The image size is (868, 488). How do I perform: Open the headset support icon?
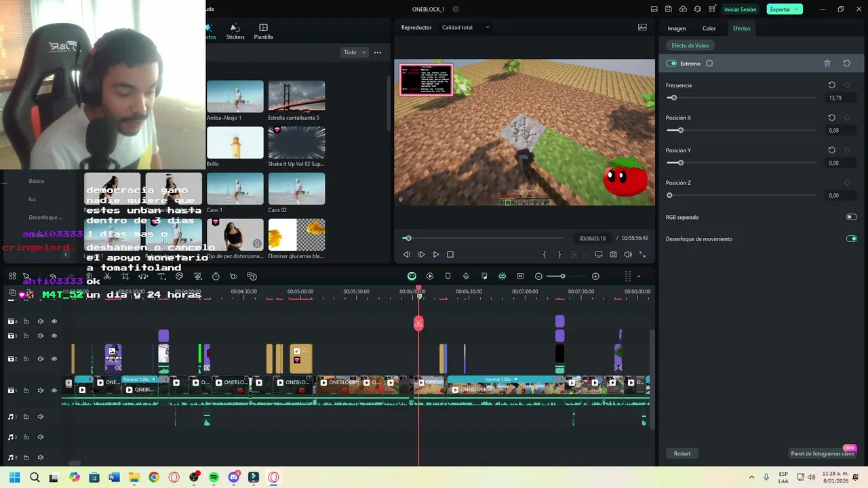tap(697, 9)
